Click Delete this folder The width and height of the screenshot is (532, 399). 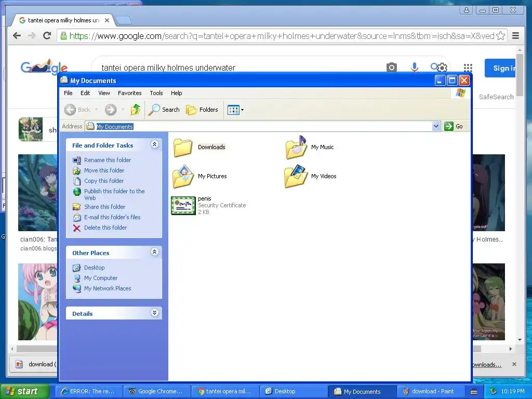[105, 228]
